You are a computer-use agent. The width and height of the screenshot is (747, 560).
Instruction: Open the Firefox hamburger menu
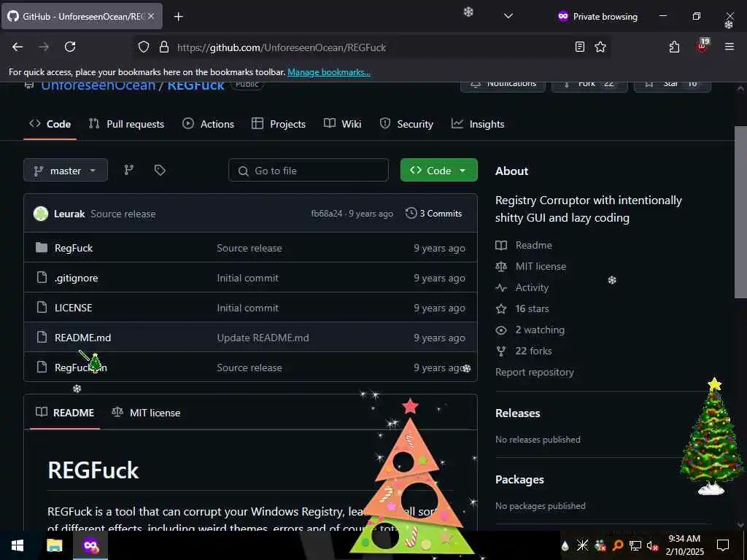729,47
